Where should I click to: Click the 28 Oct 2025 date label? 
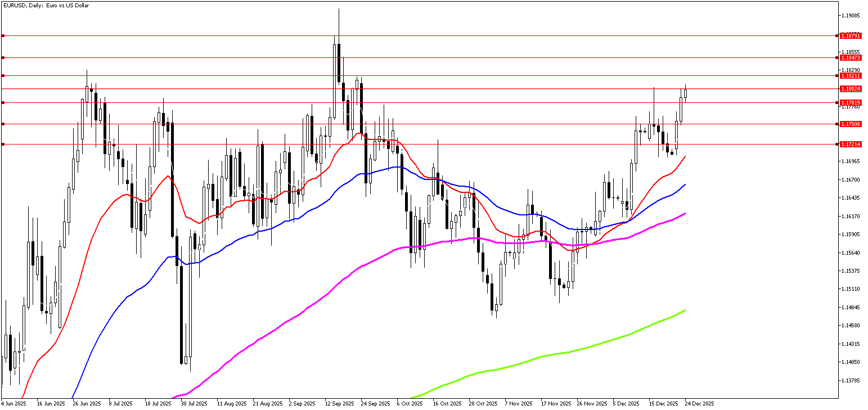(483, 404)
